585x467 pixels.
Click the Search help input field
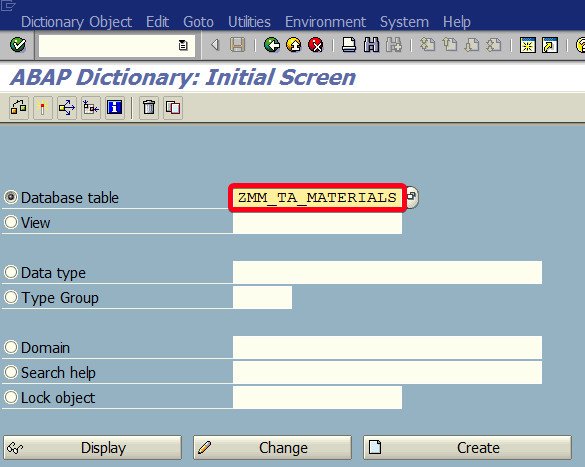pyautogui.click(x=387, y=372)
